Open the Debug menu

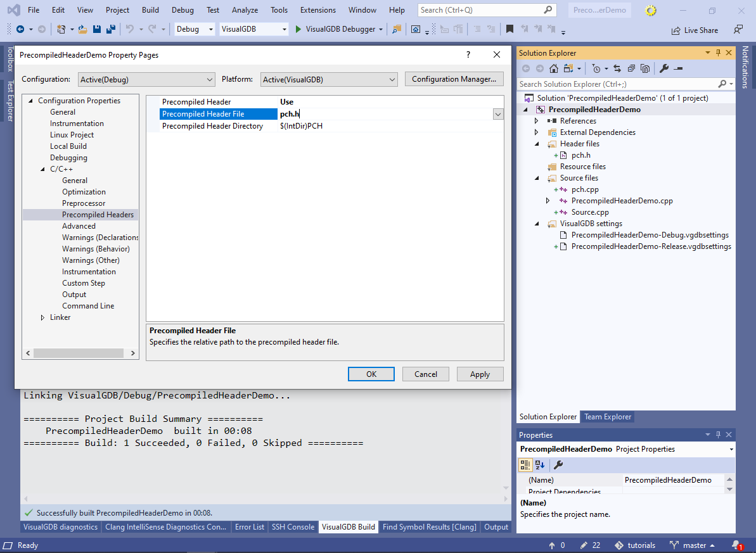(x=183, y=10)
